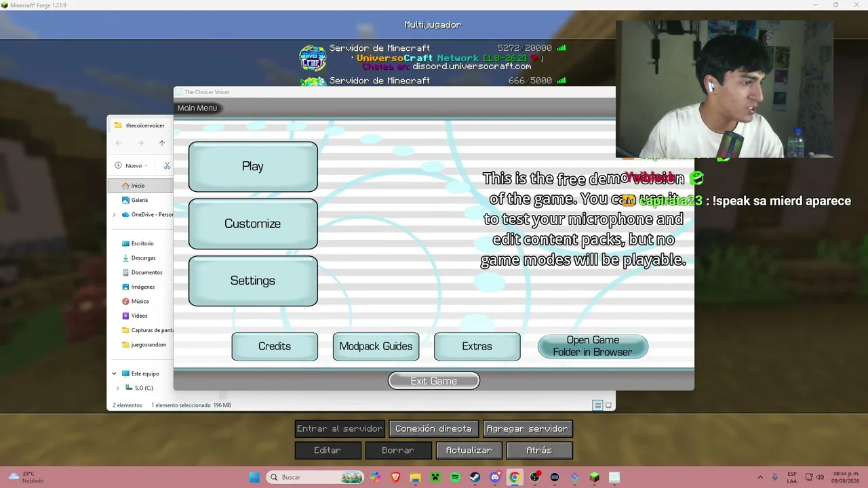
Task: Click the back arrow in File Explorer
Action: (x=119, y=143)
